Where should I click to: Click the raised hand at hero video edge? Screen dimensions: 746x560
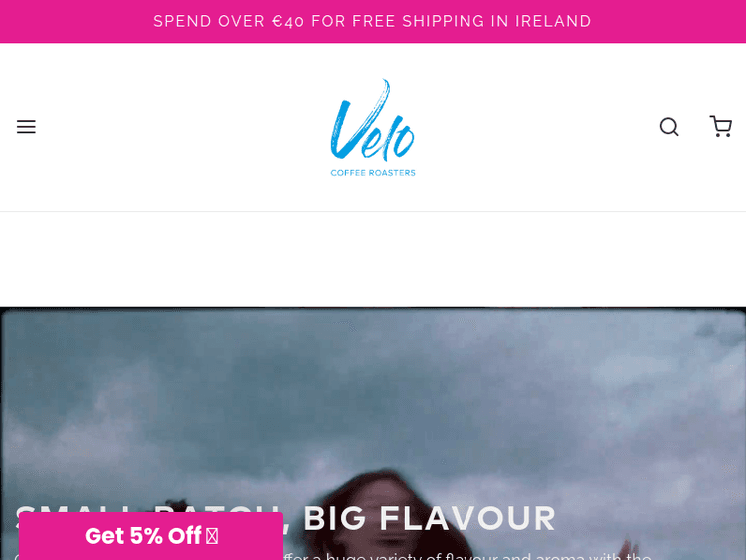point(632,548)
